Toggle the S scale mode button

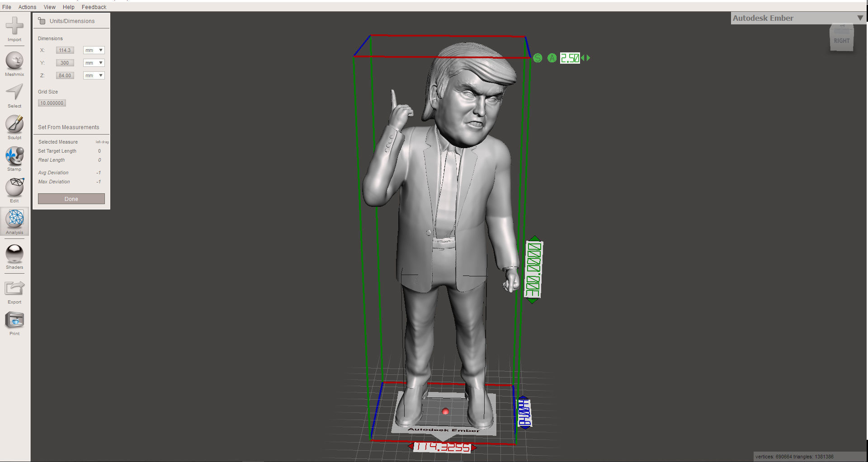(537, 58)
